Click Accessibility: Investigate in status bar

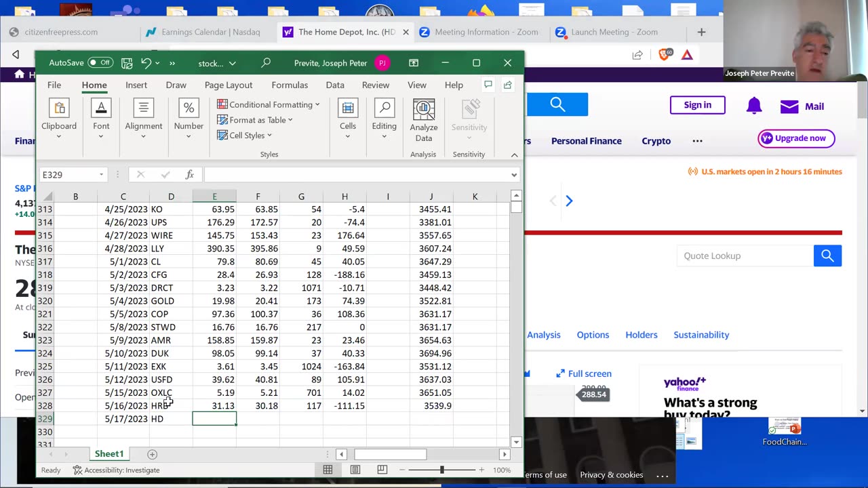(116, 470)
